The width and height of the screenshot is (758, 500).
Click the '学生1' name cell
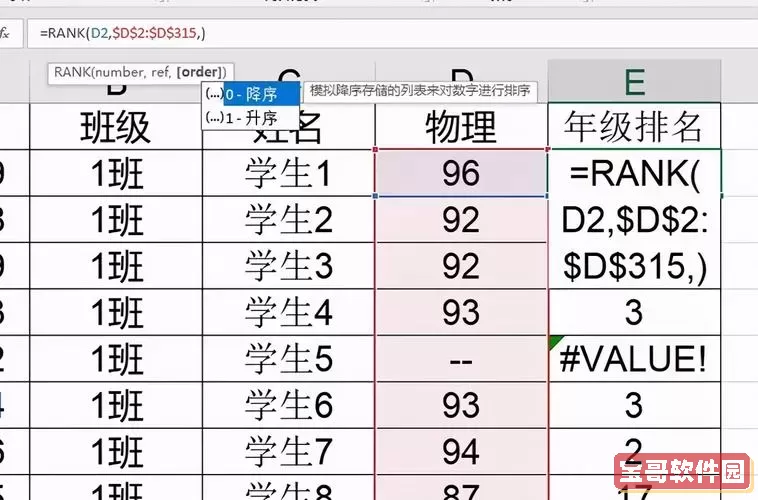(x=289, y=173)
